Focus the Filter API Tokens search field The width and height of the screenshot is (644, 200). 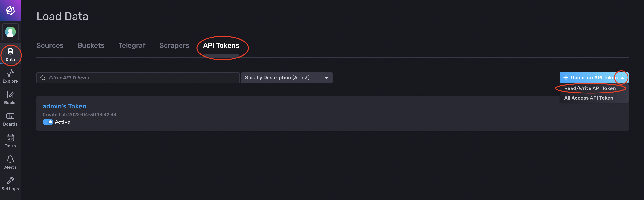tap(138, 78)
